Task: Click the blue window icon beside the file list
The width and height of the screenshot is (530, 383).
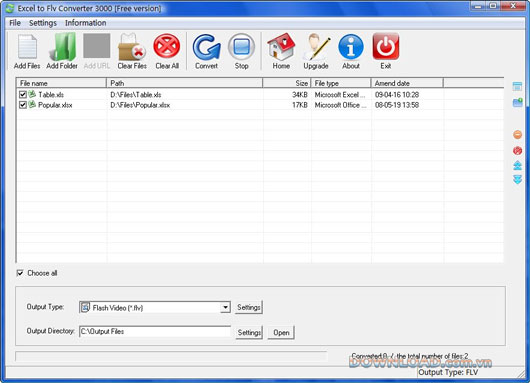Action: pyautogui.click(x=517, y=86)
